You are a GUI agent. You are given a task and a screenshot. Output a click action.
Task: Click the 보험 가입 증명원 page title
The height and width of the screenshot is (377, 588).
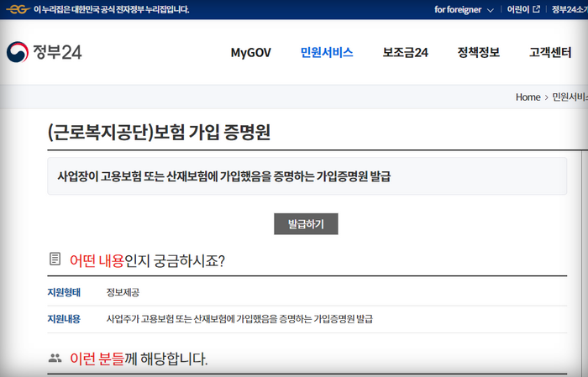coord(160,132)
